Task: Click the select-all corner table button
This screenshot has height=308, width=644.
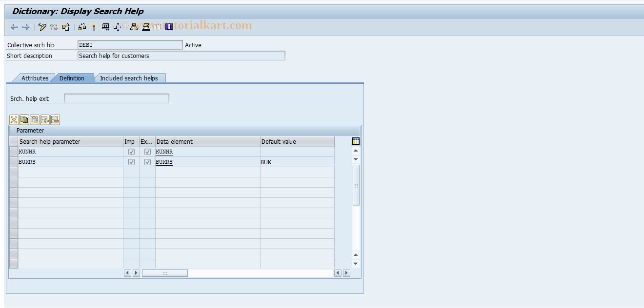Action: click(14, 142)
